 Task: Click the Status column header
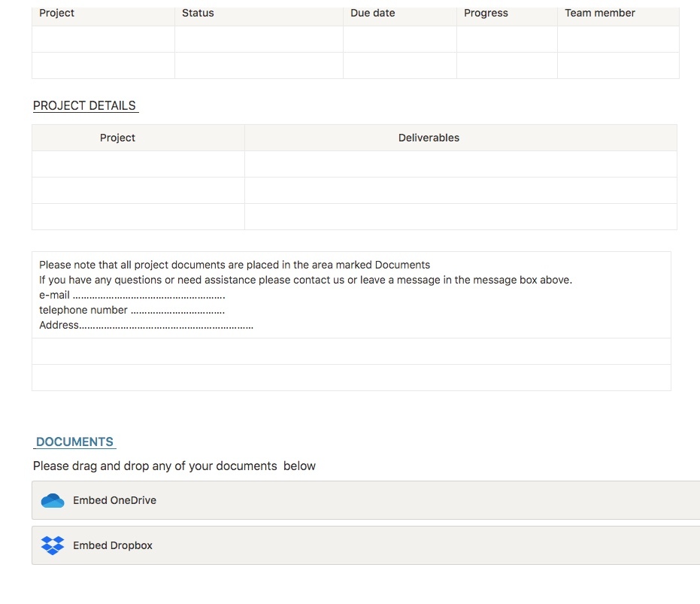(x=198, y=13)
